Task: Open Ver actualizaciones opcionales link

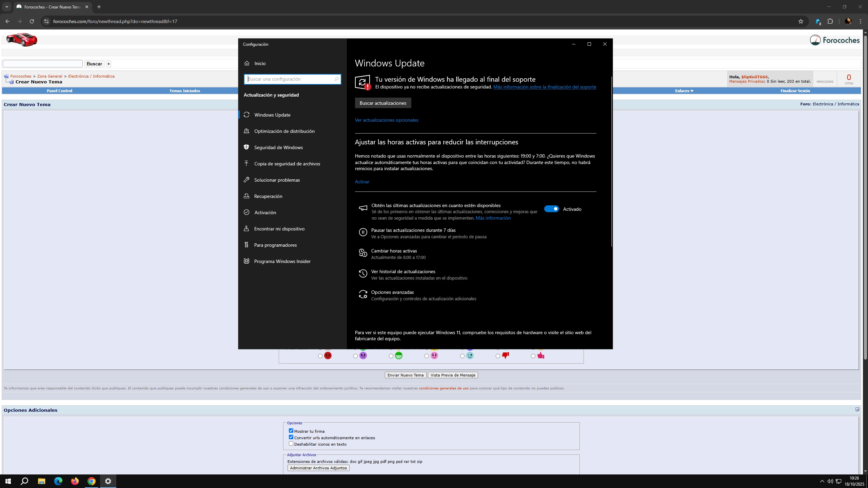Action: (387, 120)
